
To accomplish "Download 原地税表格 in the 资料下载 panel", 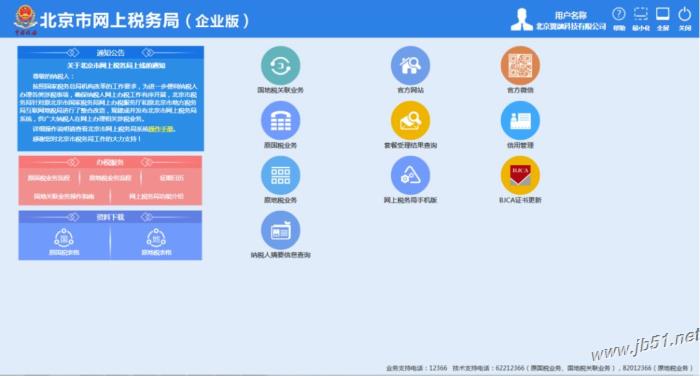I will 156,242.
